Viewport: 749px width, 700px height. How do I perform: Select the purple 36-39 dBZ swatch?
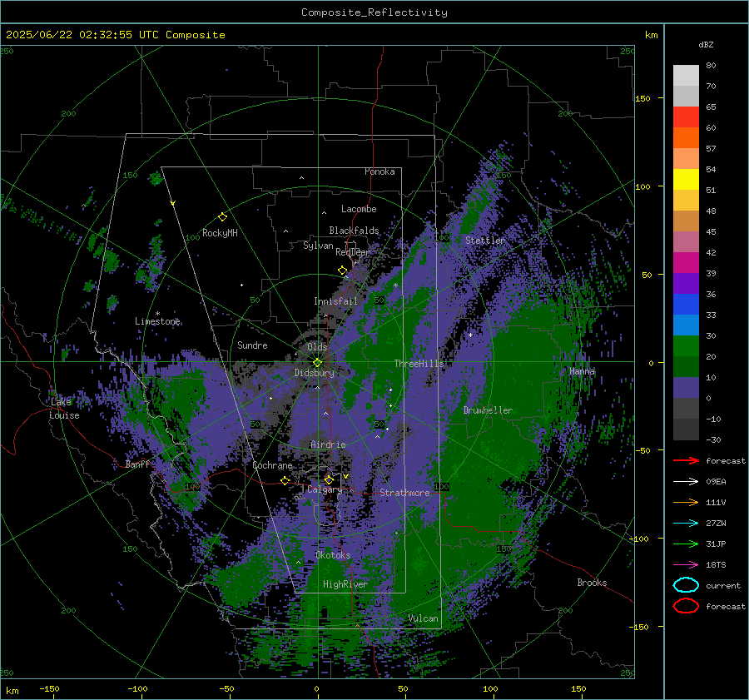coord(686,283)
